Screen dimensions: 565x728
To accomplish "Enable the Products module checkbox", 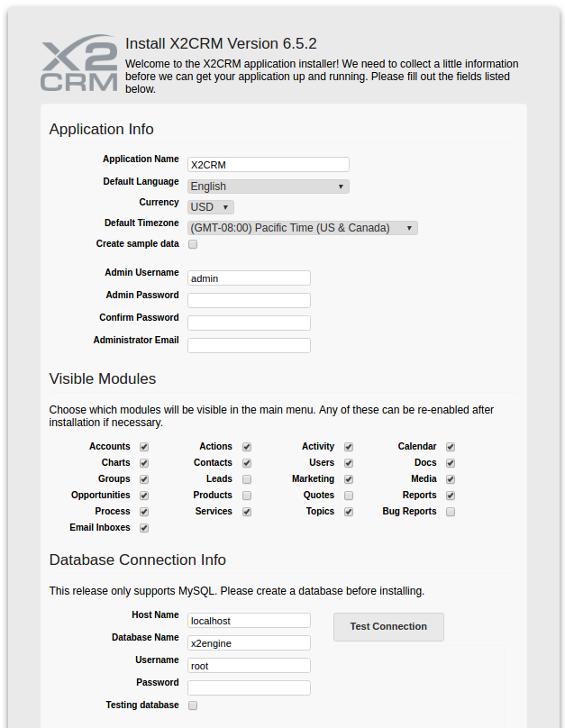I will pyautogui.click(x=247, y=496).
